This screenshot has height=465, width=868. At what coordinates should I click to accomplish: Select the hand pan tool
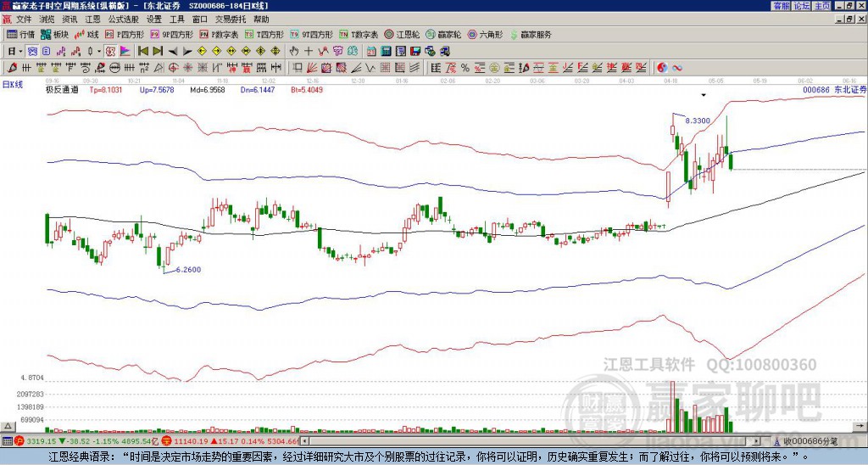[x=293, y=51]
